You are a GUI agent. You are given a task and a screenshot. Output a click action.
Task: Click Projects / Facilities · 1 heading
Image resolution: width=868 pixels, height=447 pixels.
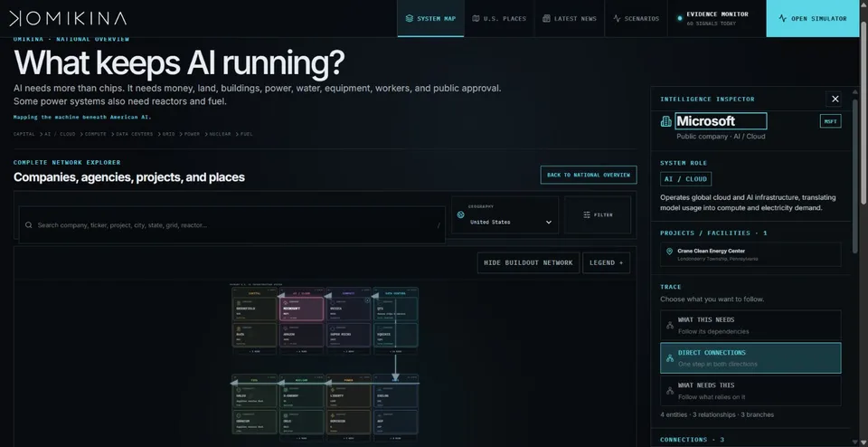[713, 233]
